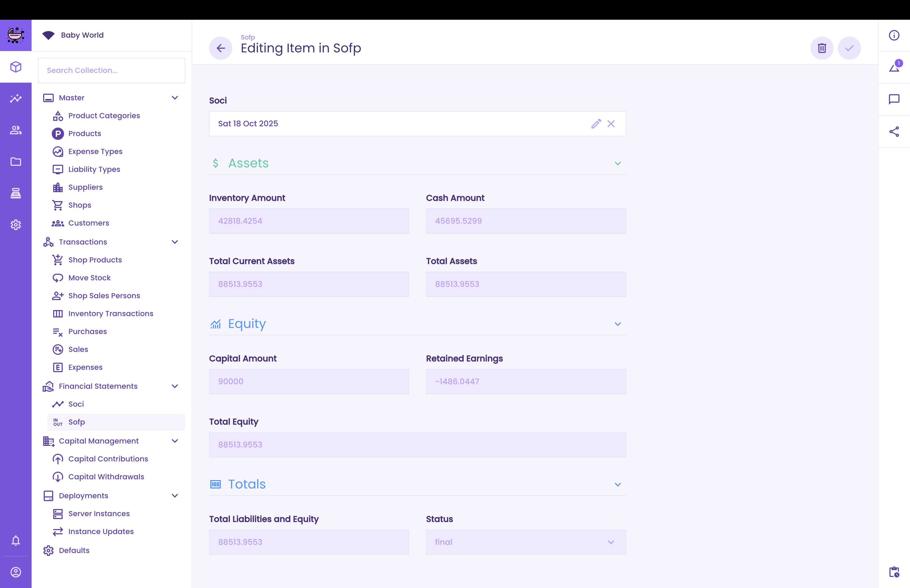The width and height of the screenshot is (910, 588).
Task: Focus the Search Collection input
Action: [x=111, y=70]
